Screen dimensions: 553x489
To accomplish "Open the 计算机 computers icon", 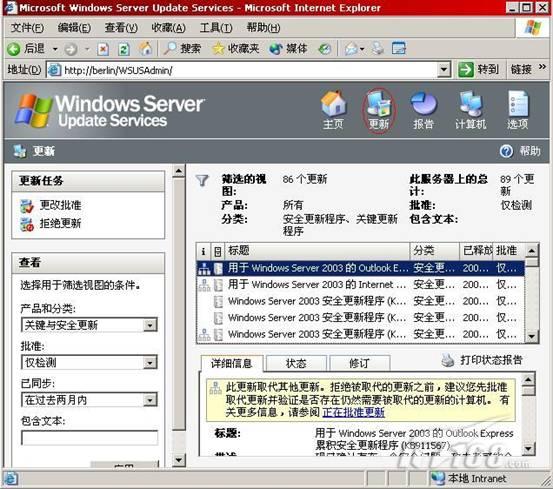I will pos(470,110).
